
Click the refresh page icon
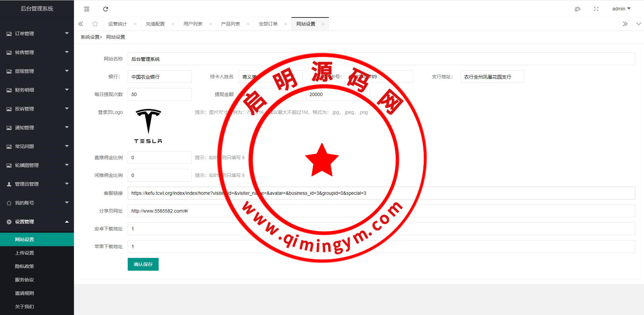click(106, 9)
